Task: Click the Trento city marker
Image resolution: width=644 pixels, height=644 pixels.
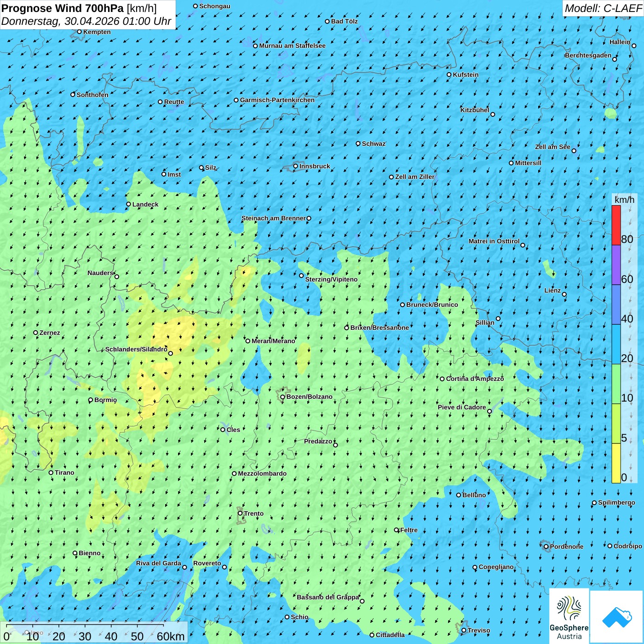Action: [240, 513]
